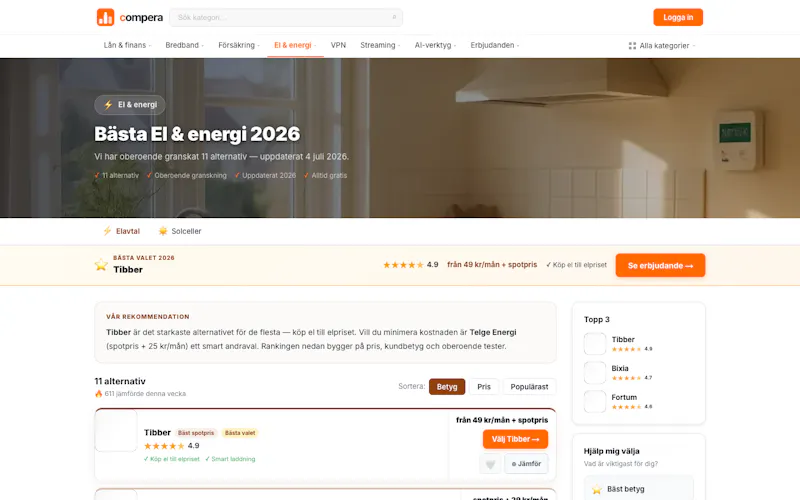
Task: Click the star icon beside Bästa valet 2026
Action: [101, 264]
